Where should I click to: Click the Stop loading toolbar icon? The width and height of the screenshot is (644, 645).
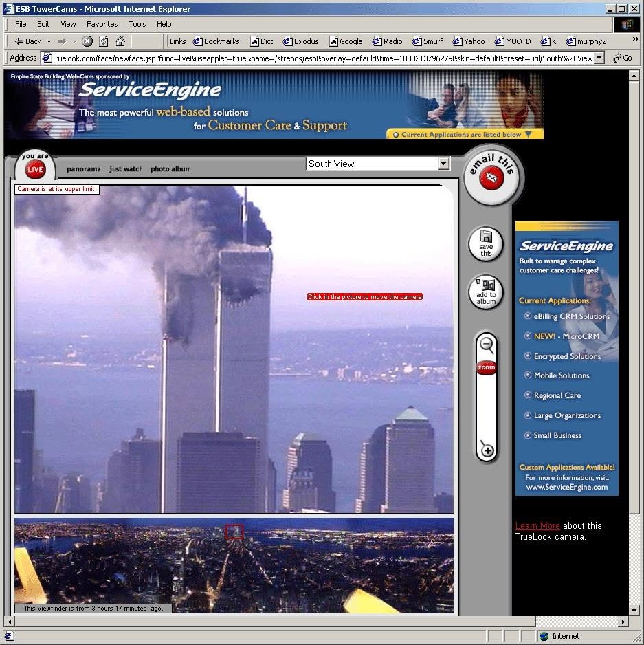tap(87, 41)
